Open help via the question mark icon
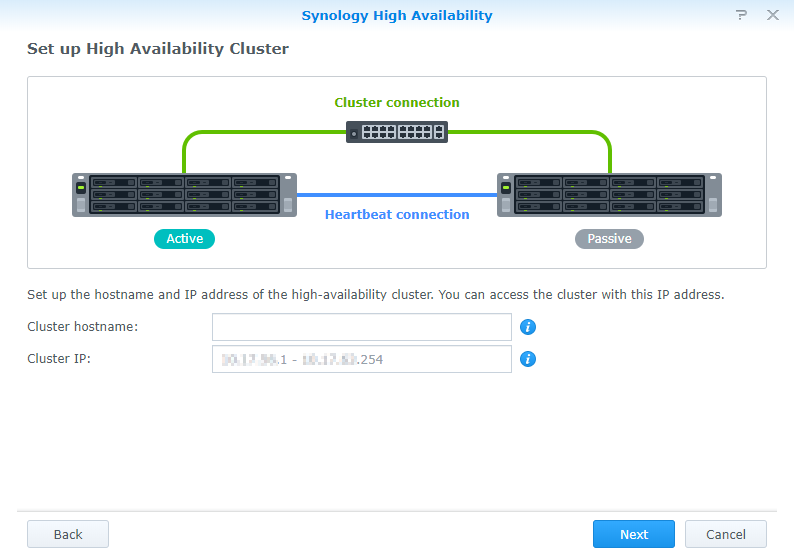This screenshot has height=555, width=794. pos(741,15)
